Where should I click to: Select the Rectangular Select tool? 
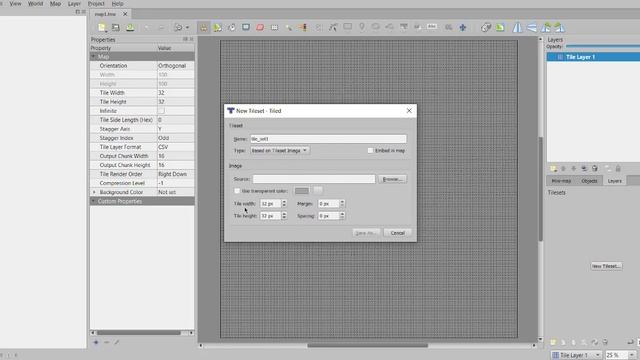pyautogui.click(x=274, y=27)
